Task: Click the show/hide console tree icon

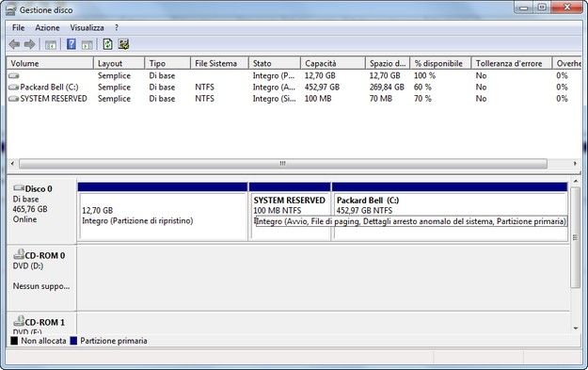Action: pos(51,45)
